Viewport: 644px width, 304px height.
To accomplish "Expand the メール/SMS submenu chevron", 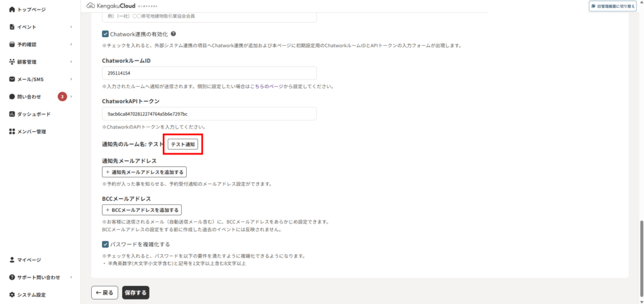I will [71, 79].
